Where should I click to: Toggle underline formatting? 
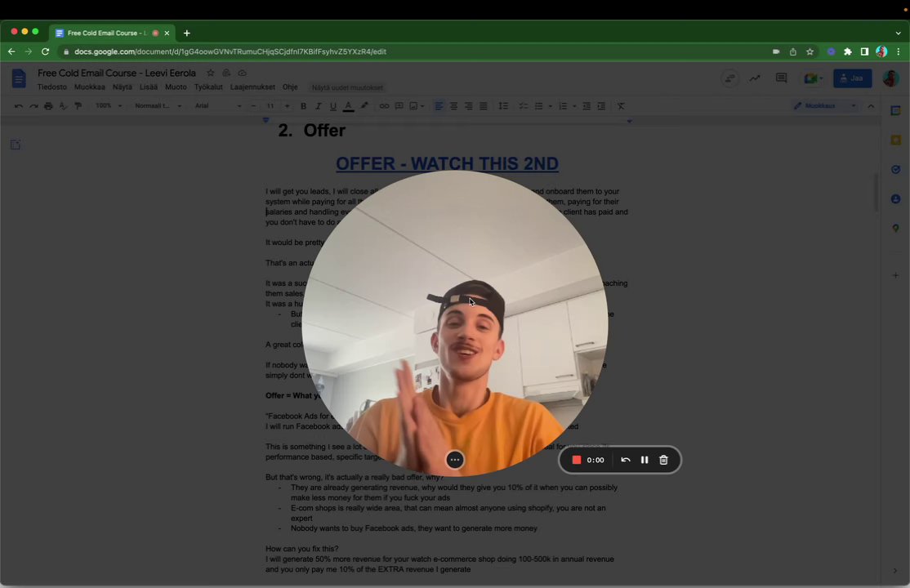(333, 106)
